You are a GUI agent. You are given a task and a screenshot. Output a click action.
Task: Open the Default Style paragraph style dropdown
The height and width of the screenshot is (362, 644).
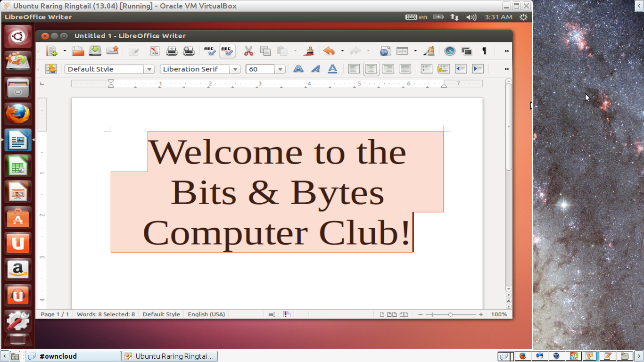point(149,69)
